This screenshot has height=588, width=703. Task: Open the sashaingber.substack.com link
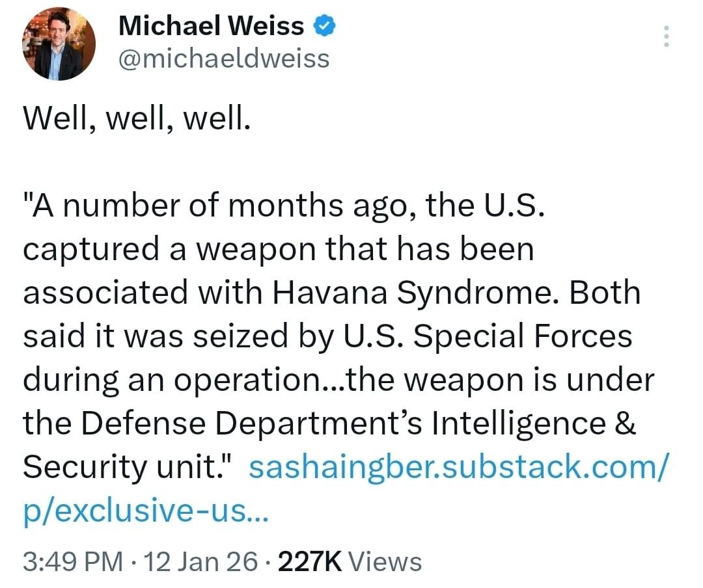tap(458, 467)
